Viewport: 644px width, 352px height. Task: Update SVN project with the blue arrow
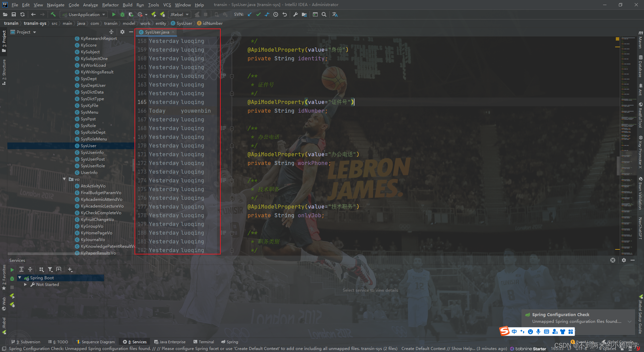tap(250, 14)
